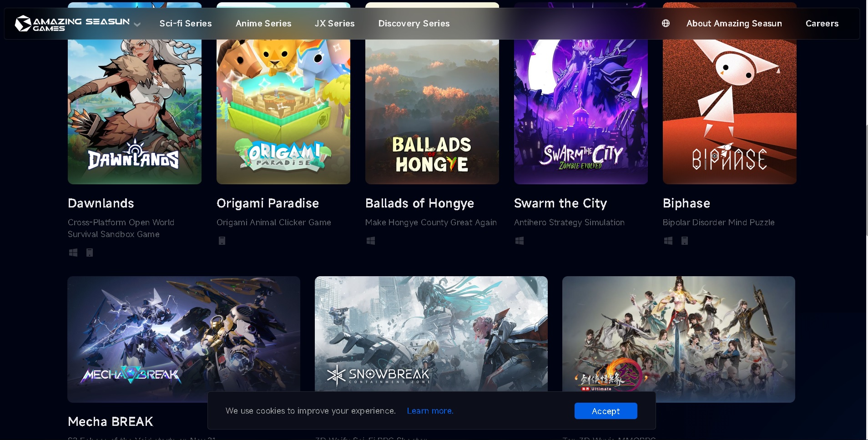The width and height of the screenshot is (868, 440).
Task: Open the Careers page
Action: 822,23
